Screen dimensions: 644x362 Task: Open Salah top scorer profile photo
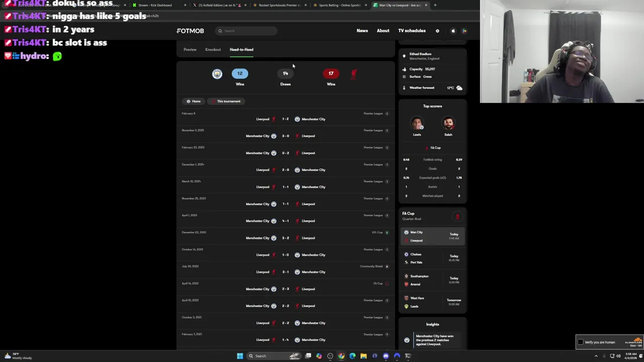click(448, 124)
